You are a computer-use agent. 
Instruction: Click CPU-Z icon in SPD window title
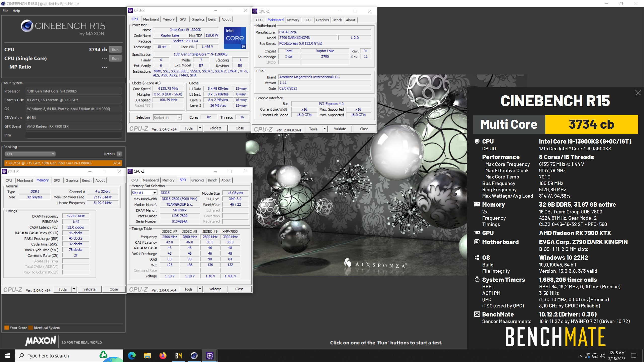[130, 171]
